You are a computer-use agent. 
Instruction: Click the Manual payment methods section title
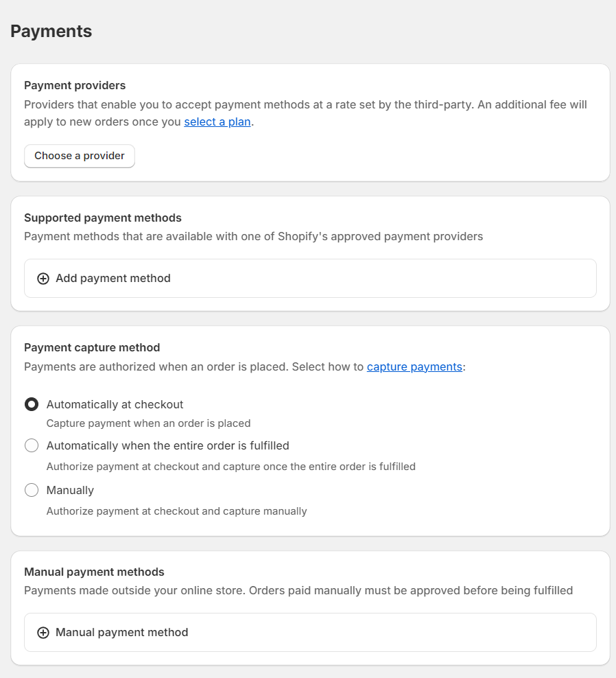pos(94,572)
